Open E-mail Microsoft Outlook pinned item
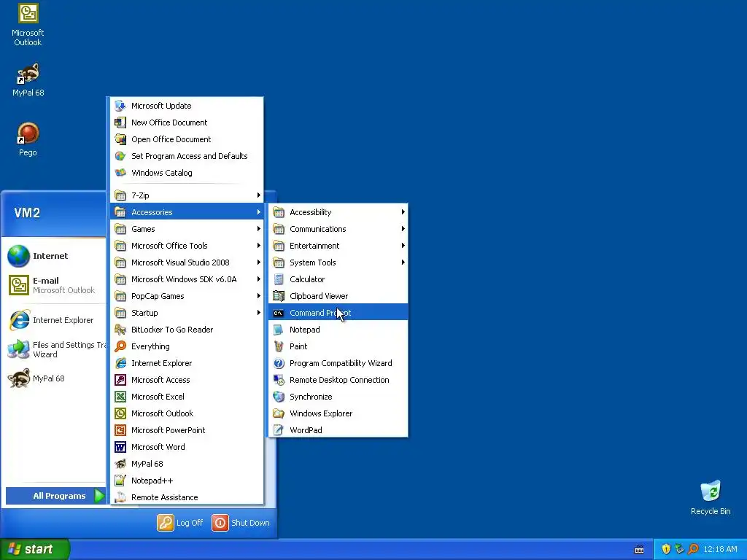 55,285
